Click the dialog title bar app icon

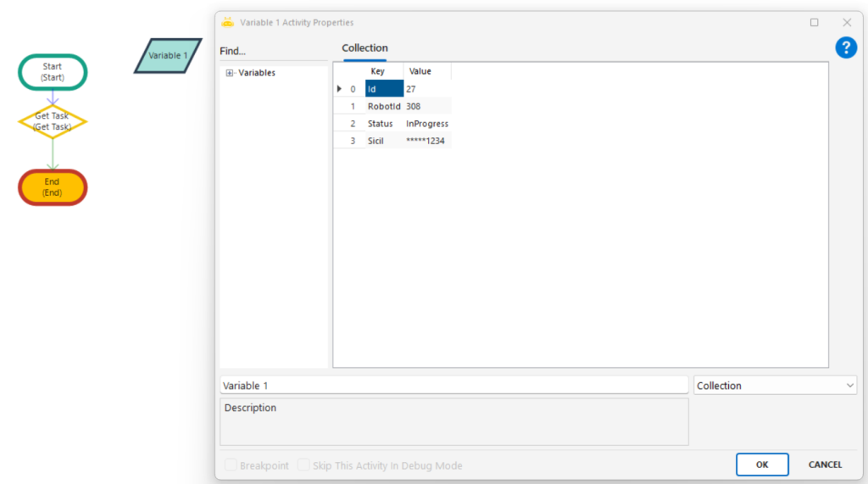(x=227, y=22)
